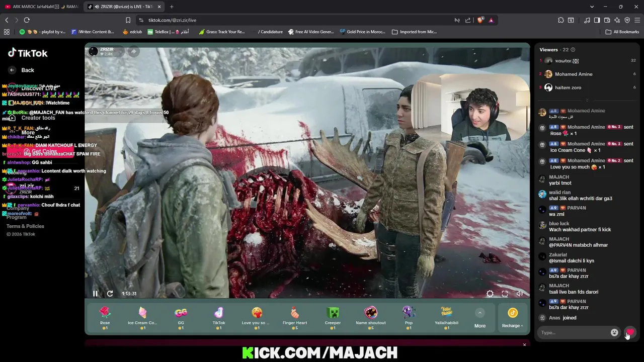Expand More gifts with the chevron

pyautogui.click(x=480, y=313)
